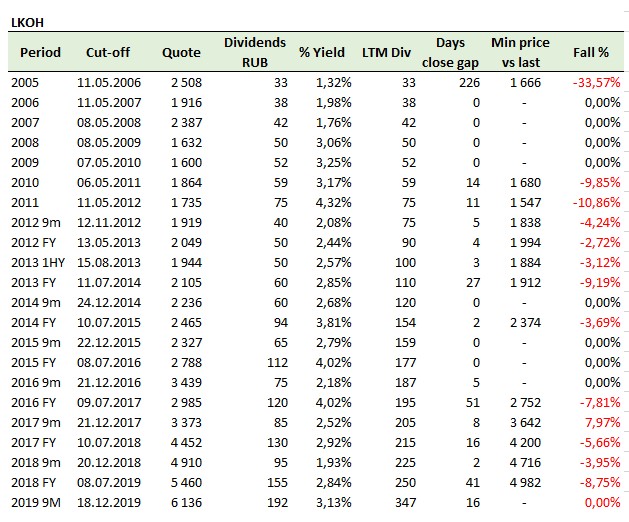The height and width of the screenshot is (522, 629).
Task: Click the Dividends RUB column header
Action: [255, 53]
